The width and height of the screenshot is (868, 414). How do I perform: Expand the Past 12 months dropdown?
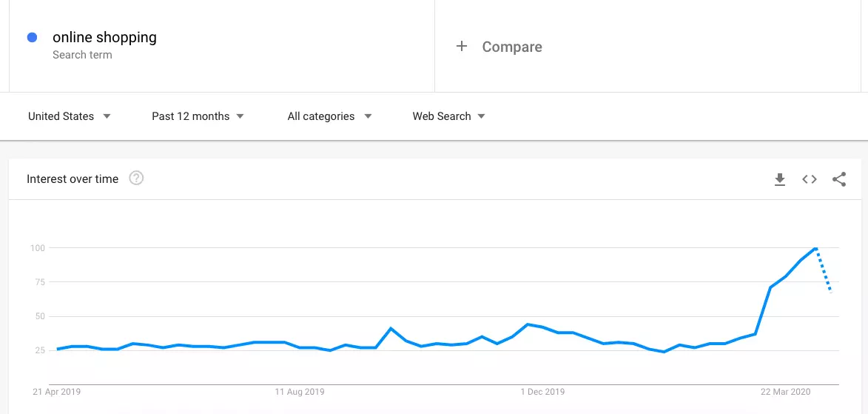(x=198, y=116)
